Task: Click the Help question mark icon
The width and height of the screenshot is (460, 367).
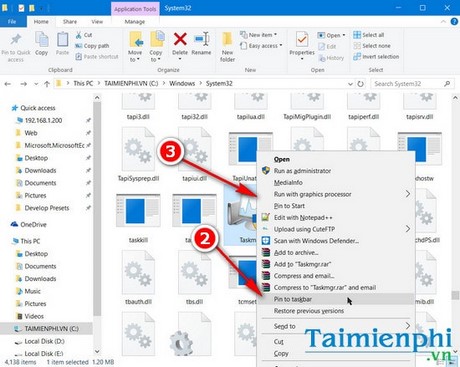Action: [454, 22]
